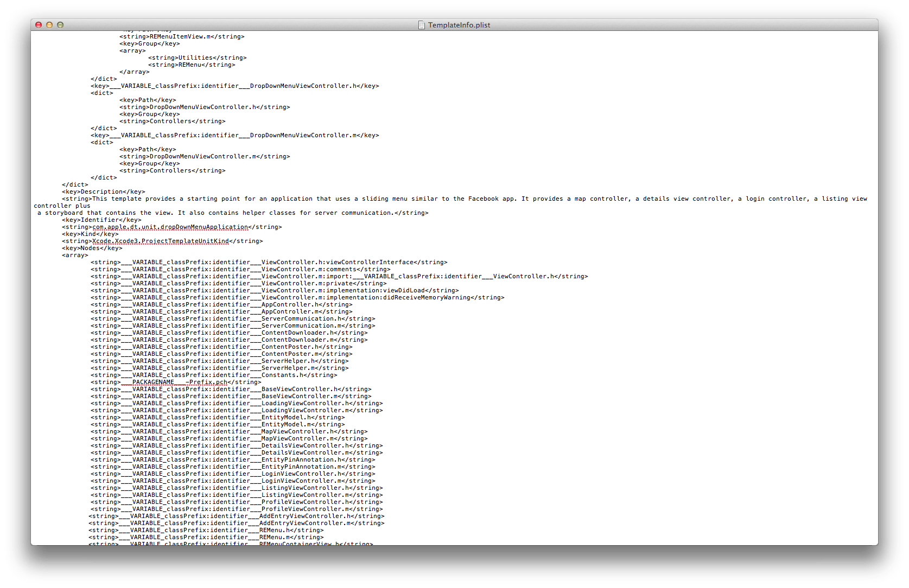The width and height of the screenshot is (909, 588).
Task: Click the key line ending DropDownMenuViewController.m
Action: tap(234, 135)
